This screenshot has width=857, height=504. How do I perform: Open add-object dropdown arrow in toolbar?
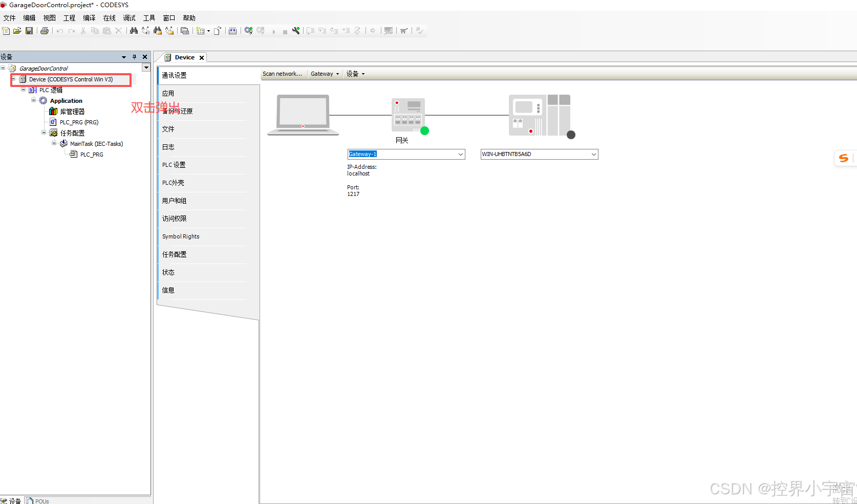tap(208, 31)
